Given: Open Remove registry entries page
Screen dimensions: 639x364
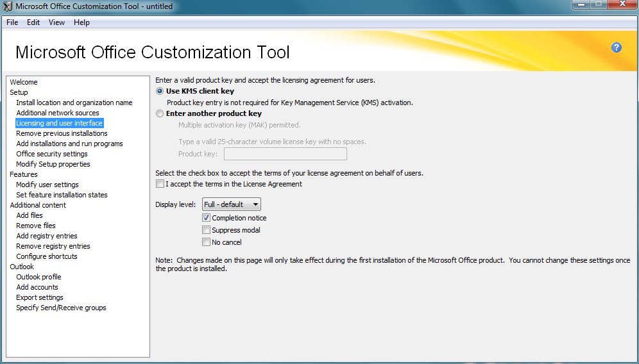Looking at the screenshot, I should click(x=53, y=246).
